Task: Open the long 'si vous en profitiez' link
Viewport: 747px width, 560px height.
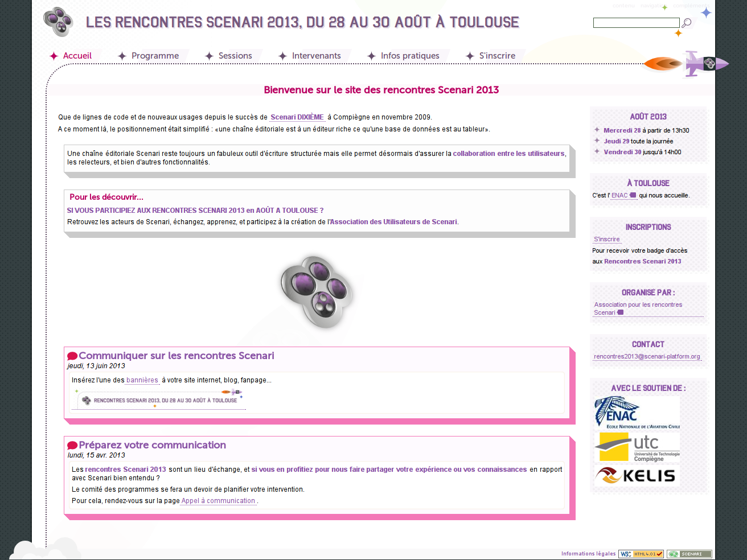Action: click(x=389, y=470)
